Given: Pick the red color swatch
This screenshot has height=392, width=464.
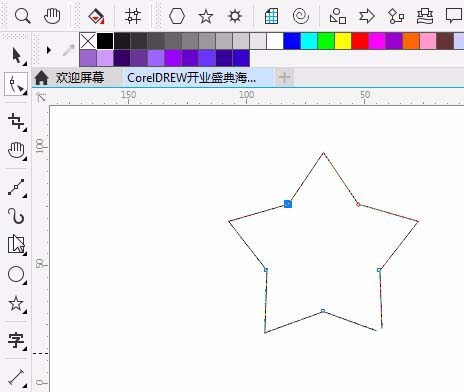Looking at the screenshot, I should pyautogui.click(x=360, y=41).
